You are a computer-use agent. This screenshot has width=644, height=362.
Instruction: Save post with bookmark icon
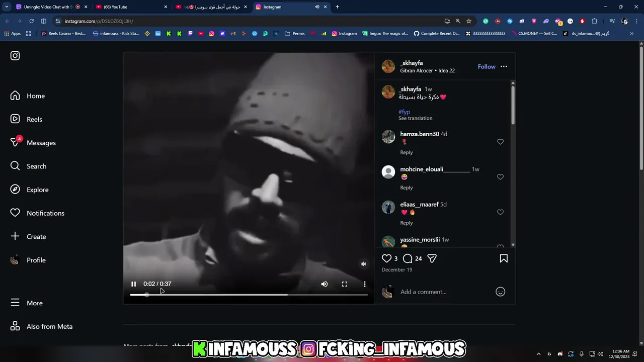click(504, 258)
